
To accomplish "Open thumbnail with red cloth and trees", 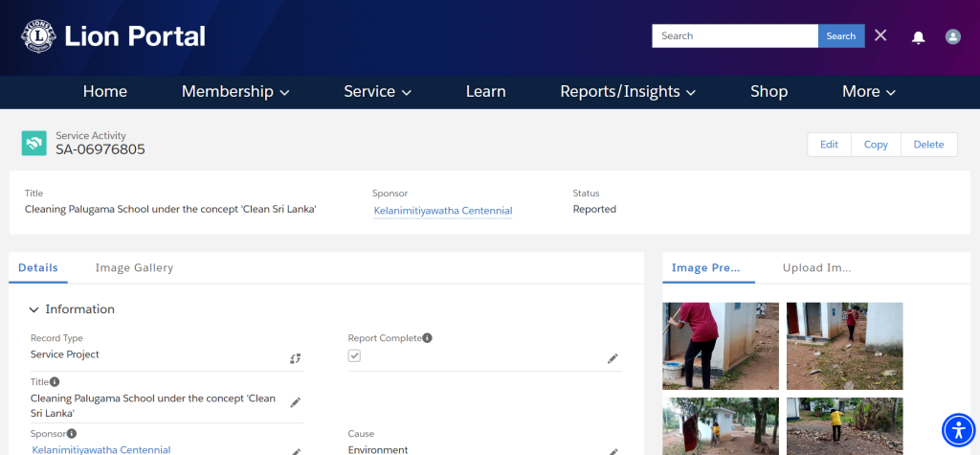I will (721, 426).
